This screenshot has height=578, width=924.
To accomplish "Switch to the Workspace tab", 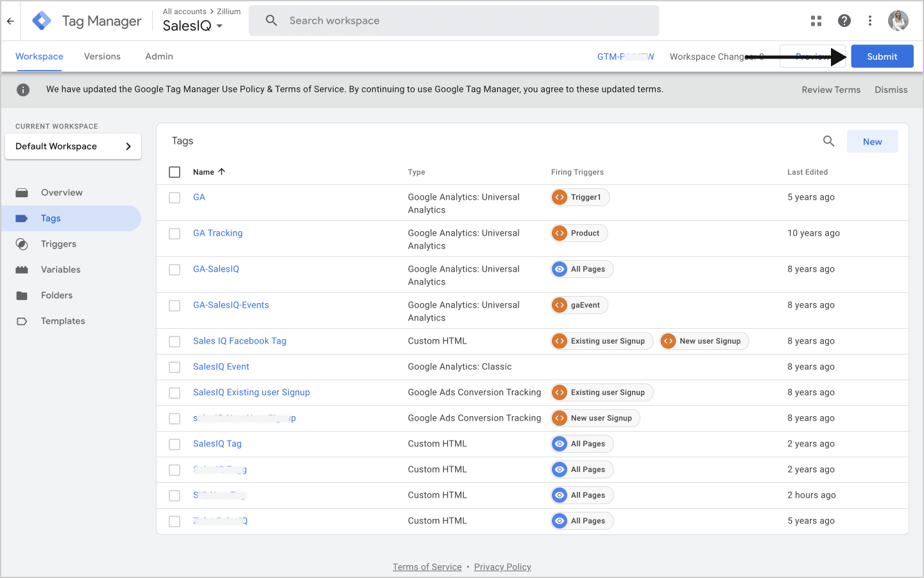I will (39, 57).
